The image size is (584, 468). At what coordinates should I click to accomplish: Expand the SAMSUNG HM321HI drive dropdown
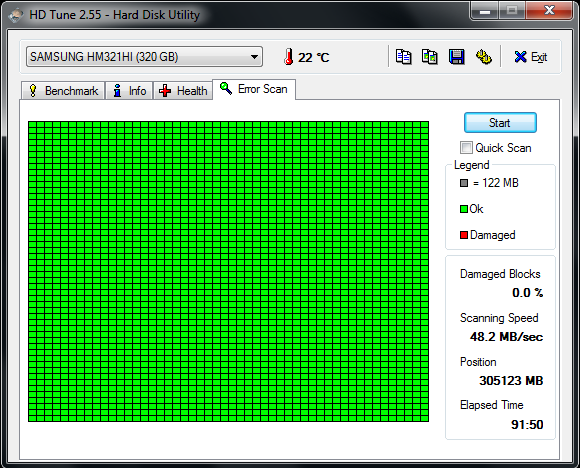pos(144,57)
